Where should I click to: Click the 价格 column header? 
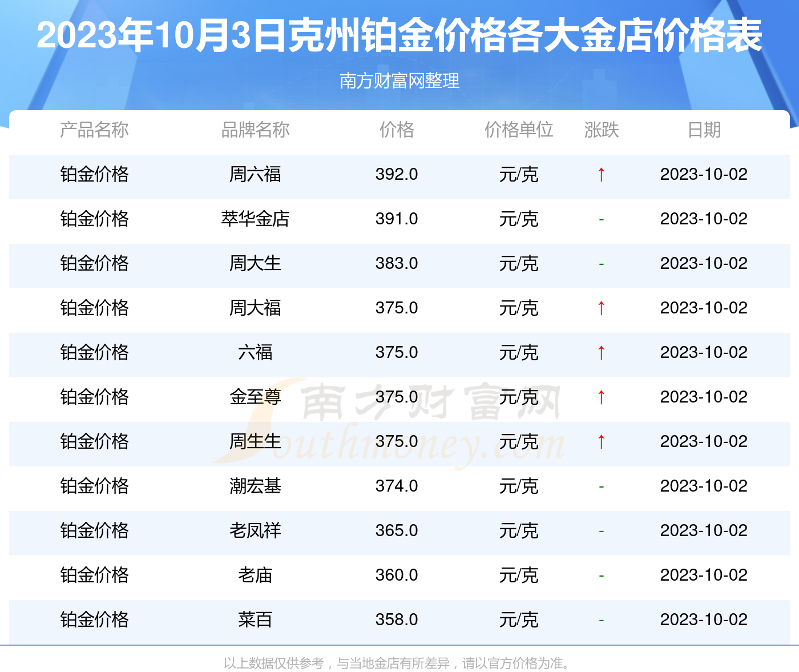(x=397, y=130)
